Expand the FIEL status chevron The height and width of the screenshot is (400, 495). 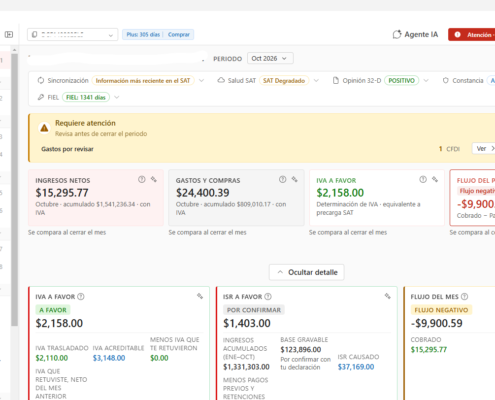click(x=117, y=97)
